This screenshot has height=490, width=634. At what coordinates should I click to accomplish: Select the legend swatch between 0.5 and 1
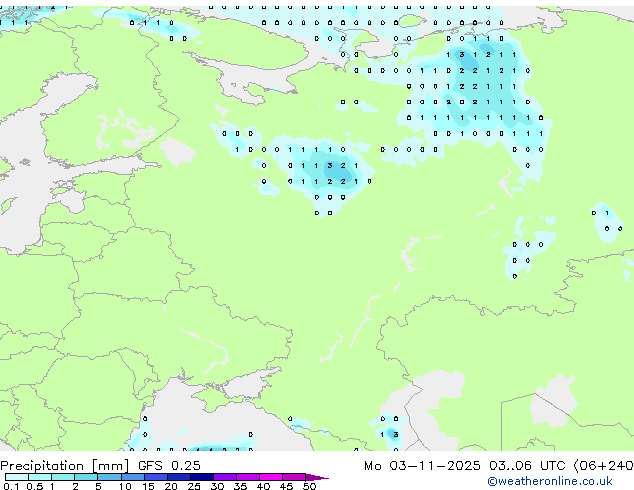point(40,477)
